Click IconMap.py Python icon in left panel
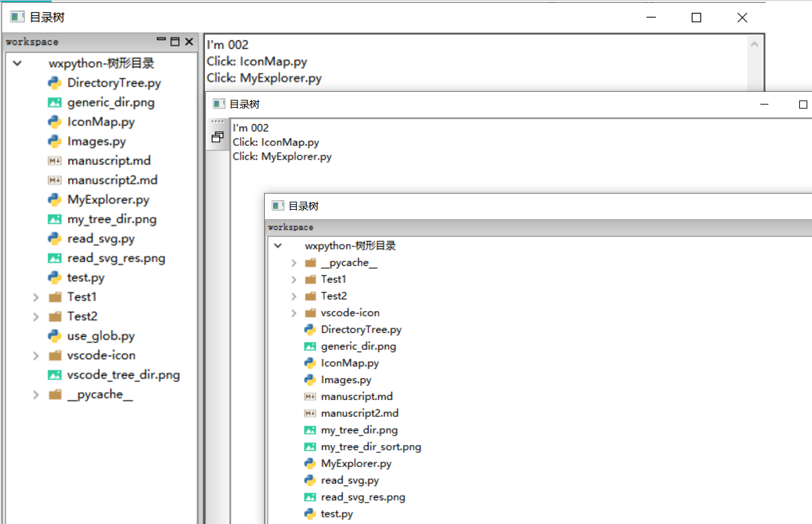 tap(54, 122)
